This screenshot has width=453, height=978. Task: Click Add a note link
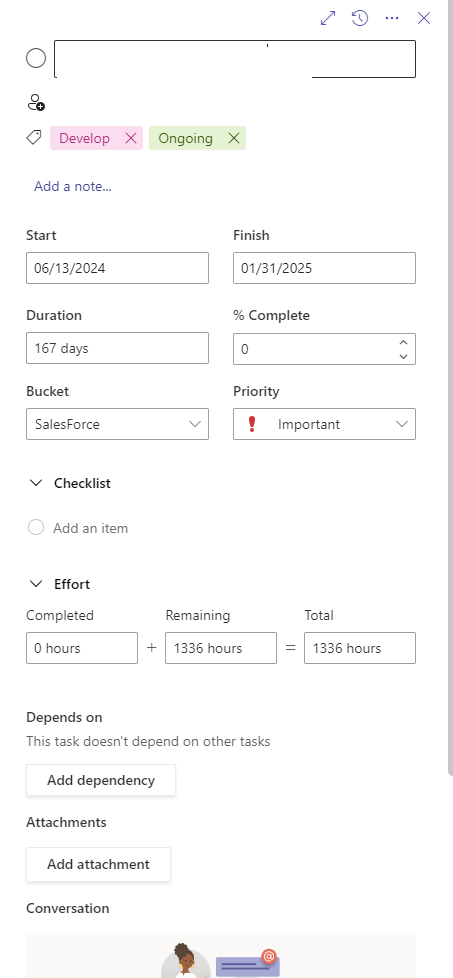[73, 186]
